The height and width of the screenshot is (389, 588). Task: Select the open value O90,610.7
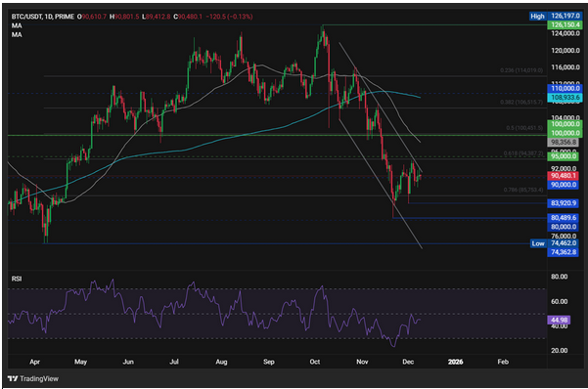click(x=92, y=17)
